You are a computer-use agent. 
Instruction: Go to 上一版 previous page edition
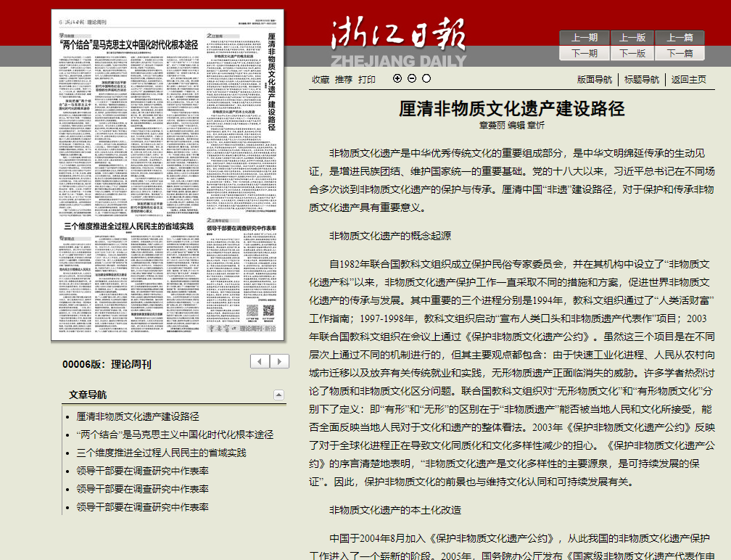[x=632, y=38]
